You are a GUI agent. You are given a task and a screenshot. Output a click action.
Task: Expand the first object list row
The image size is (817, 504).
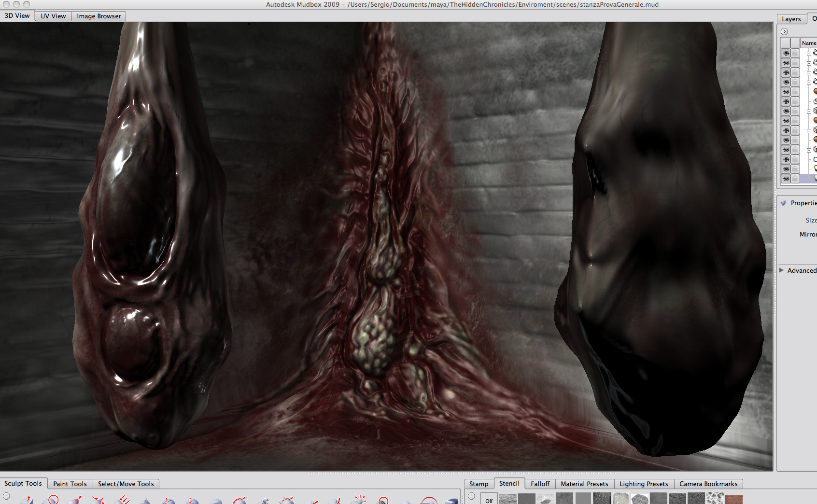point(809,54)
